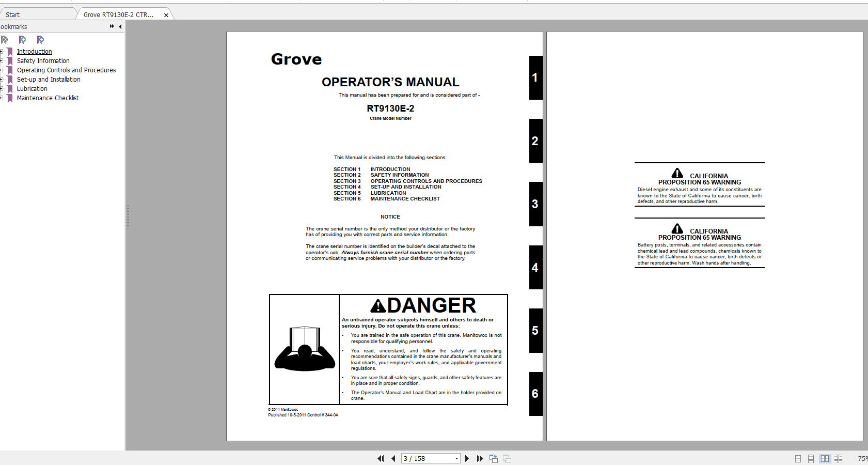Click the section 3 black tab marker

(535, 204)
